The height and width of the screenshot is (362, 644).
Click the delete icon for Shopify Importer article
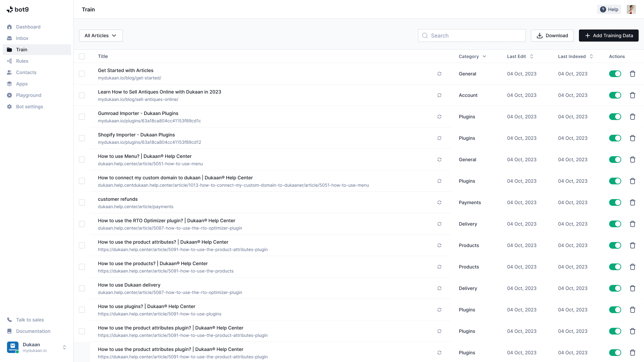click(x=633, y=138)
